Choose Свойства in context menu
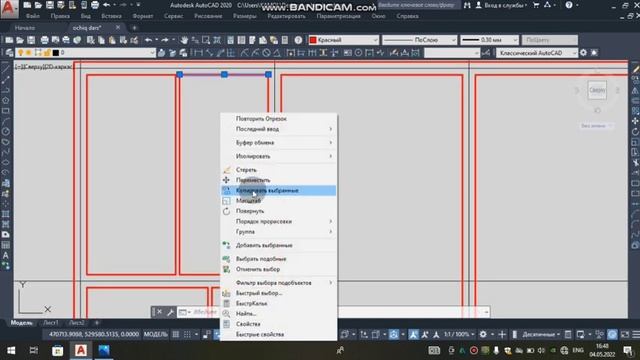Viewport: 640px width, 360px height. pos(278,324)
